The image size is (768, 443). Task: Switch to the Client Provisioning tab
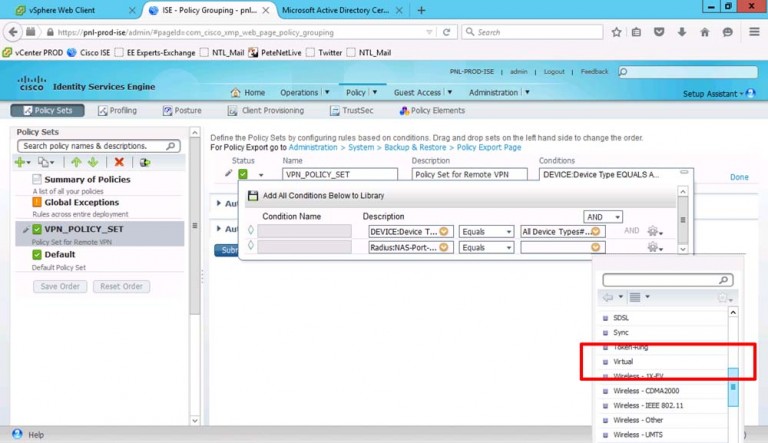(x=266, y=111)
